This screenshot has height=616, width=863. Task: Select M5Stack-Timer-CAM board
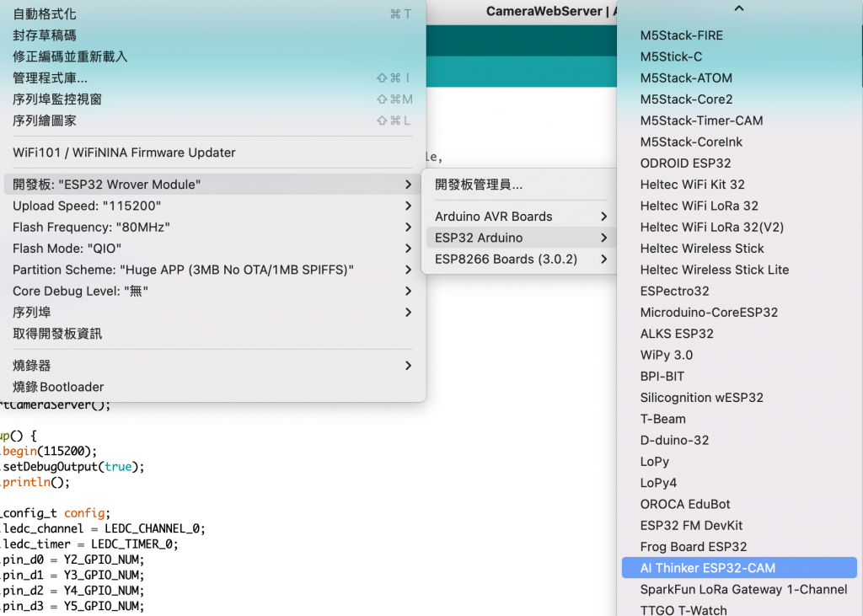coord(739,121)
